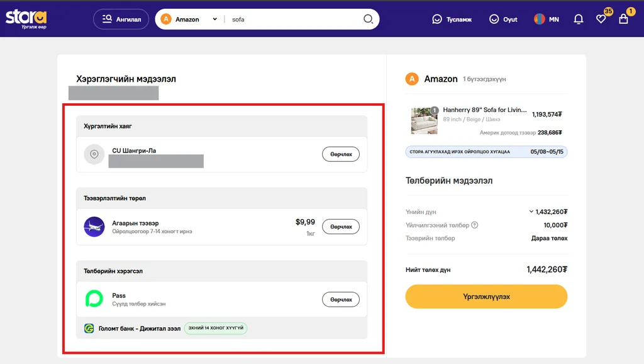Open wishlist heart with 35 badge
This screenshot has width=644, height=364.
[x=601, y=19]
